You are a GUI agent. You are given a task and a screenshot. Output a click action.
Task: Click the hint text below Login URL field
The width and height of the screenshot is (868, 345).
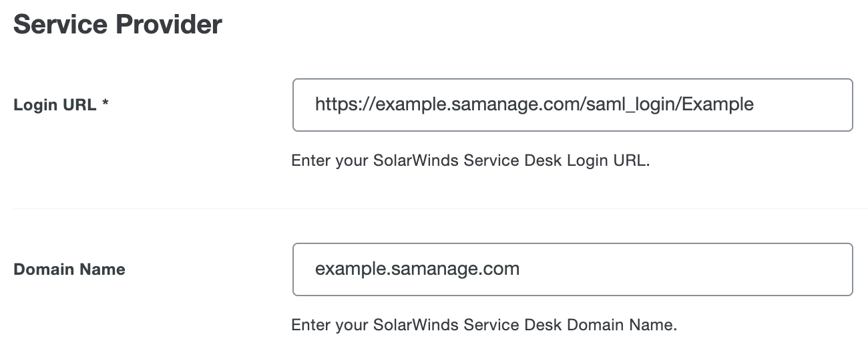[470, 161]
